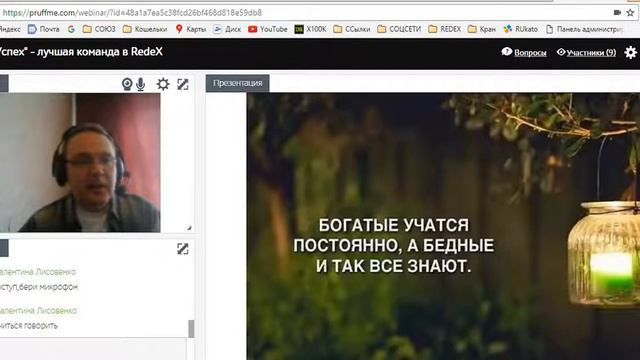Open the Карты bookmark
Image resolution: width=640 pixels, height=360 pixels.
191,29
